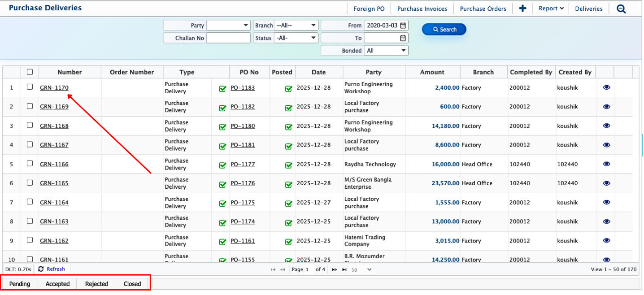This screenshot has width=644, height=295.
Task: Select all rows with header checkbox
Action: (30, 72)
